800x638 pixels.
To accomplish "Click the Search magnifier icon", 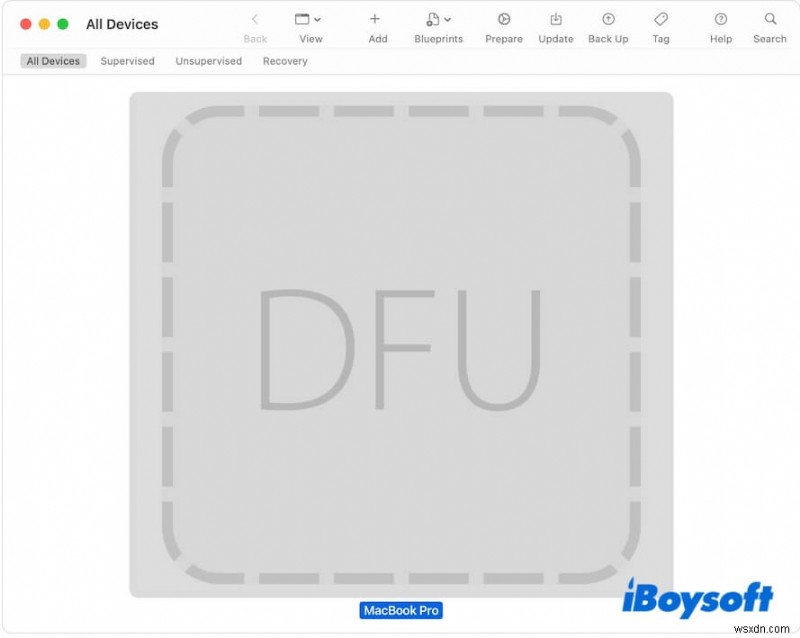I will (x=770, y=19).
